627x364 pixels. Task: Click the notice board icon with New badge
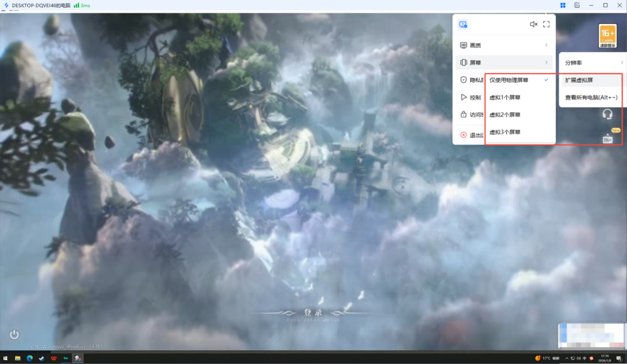(x=608, y=139)
